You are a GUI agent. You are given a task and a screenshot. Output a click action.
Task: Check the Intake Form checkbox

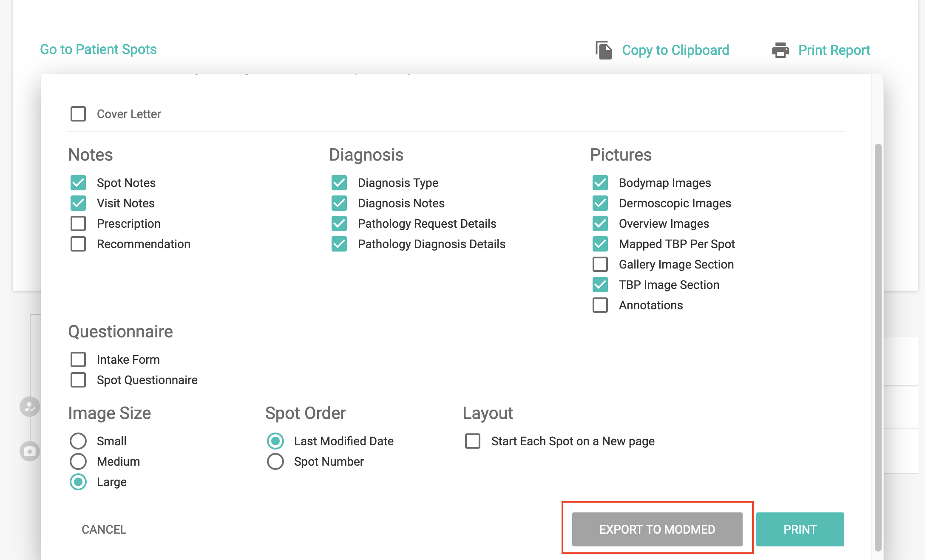[78, 359]
